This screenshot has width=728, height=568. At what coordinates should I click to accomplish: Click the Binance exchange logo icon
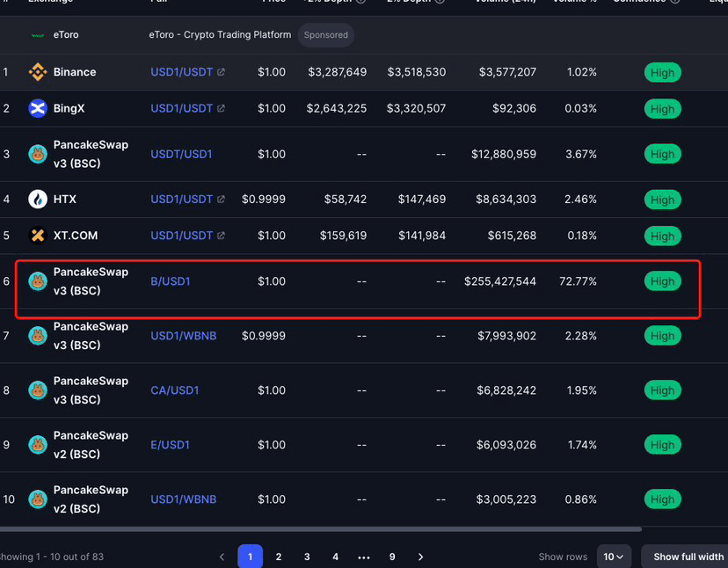click(38, 72)
